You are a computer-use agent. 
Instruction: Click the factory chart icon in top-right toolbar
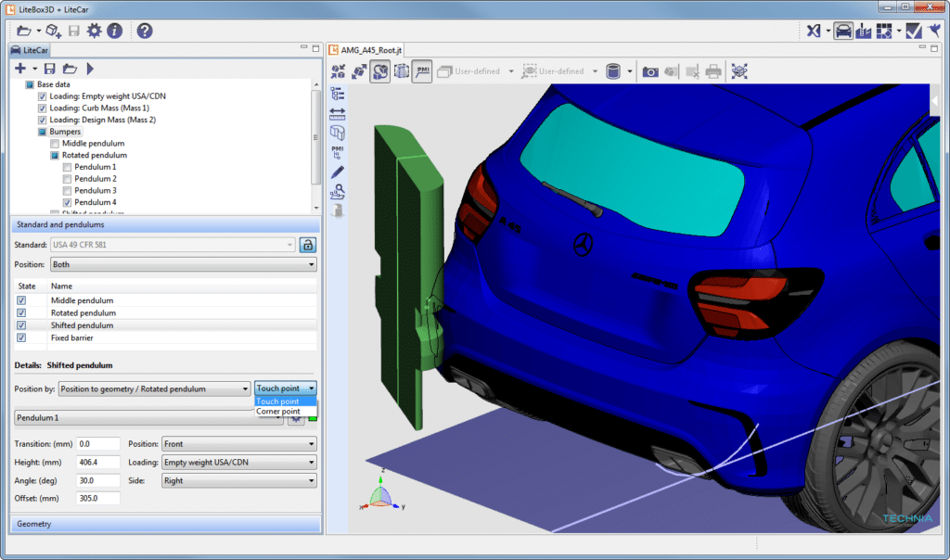(x=864, y=31)
